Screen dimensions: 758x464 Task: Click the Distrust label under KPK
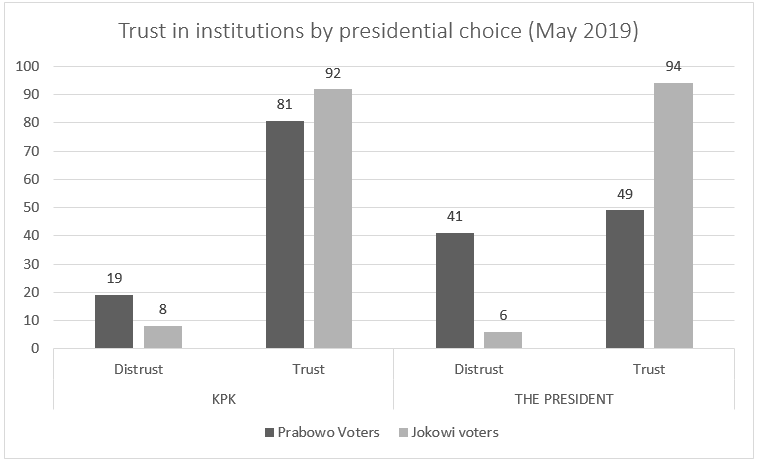click(138, 369)
